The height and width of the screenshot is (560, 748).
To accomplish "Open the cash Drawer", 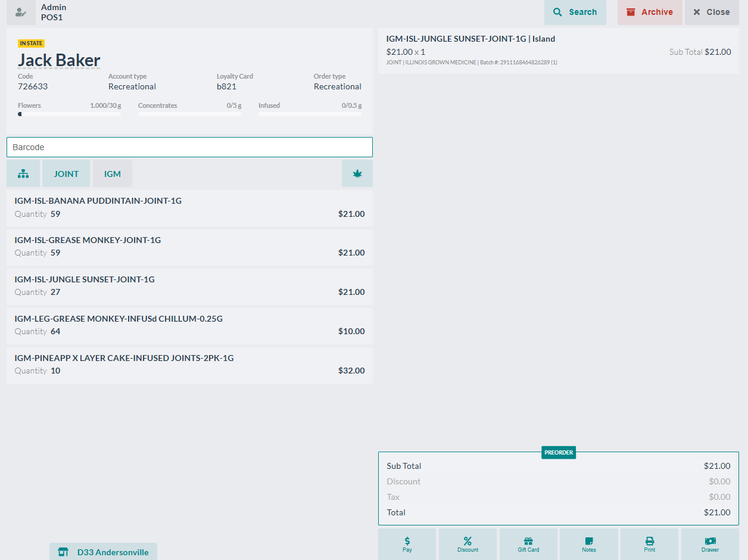I will 710,544.
